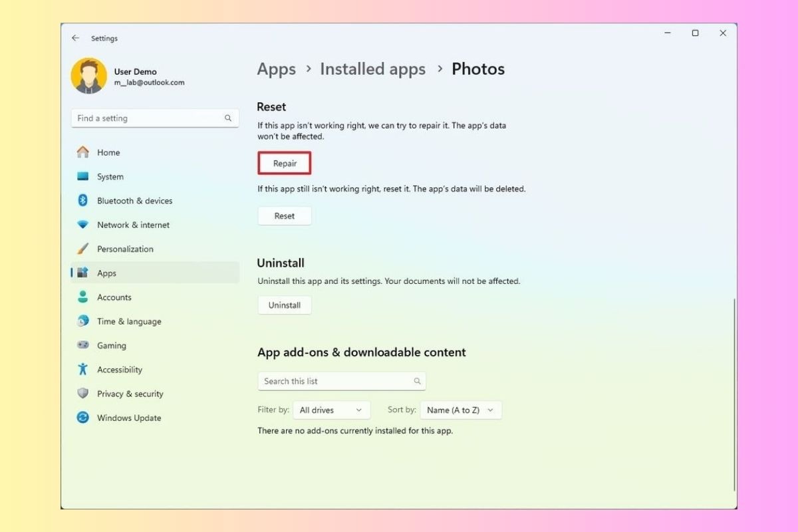The image size is (798, 532).
Task: Maximize the Settings window
Action: pos(695,33)
